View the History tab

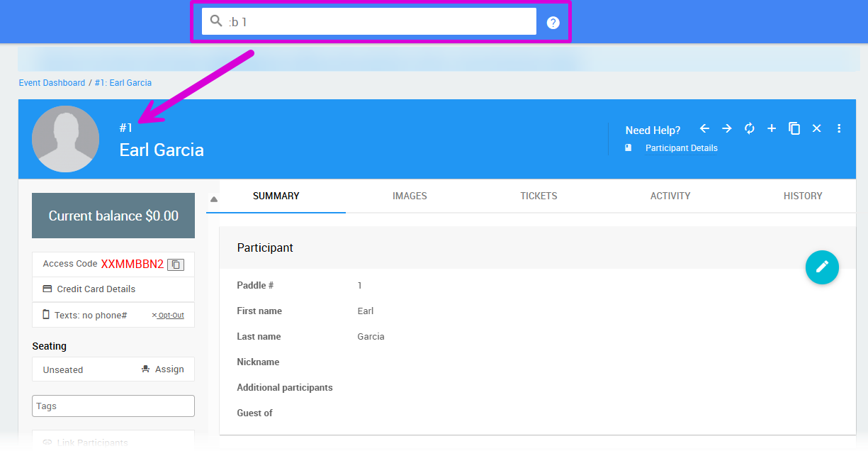pos(802,196)
